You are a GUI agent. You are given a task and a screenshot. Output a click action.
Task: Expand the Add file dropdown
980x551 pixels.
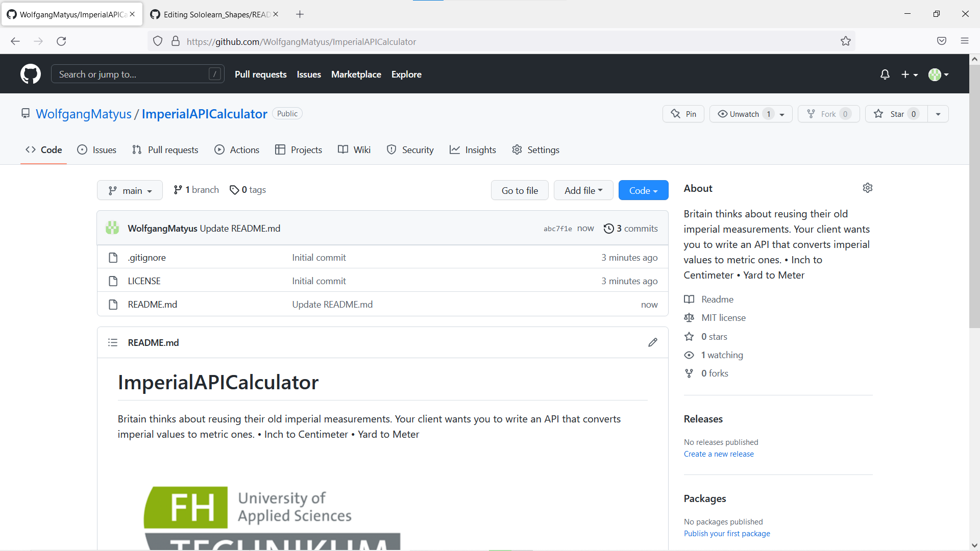click(583, 190)
